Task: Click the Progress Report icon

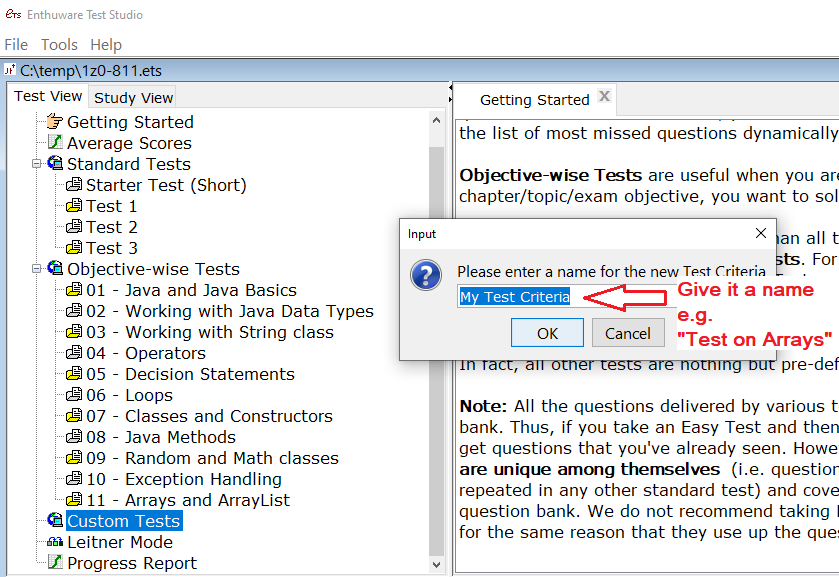Action: click(55, 563)
